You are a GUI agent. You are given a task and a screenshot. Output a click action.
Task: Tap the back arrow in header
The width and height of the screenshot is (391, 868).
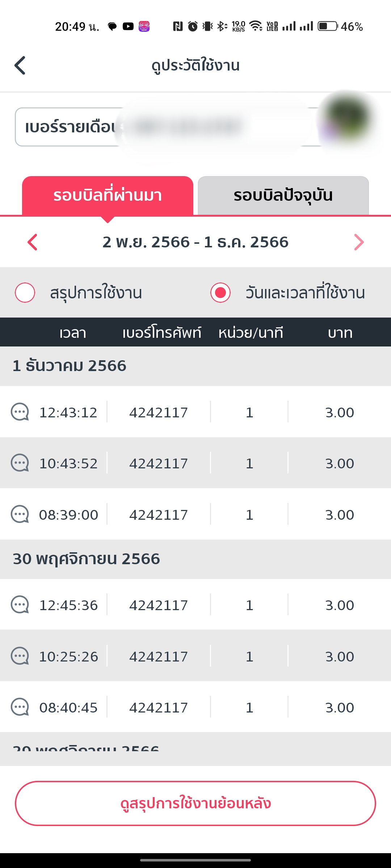coord(20,65)
